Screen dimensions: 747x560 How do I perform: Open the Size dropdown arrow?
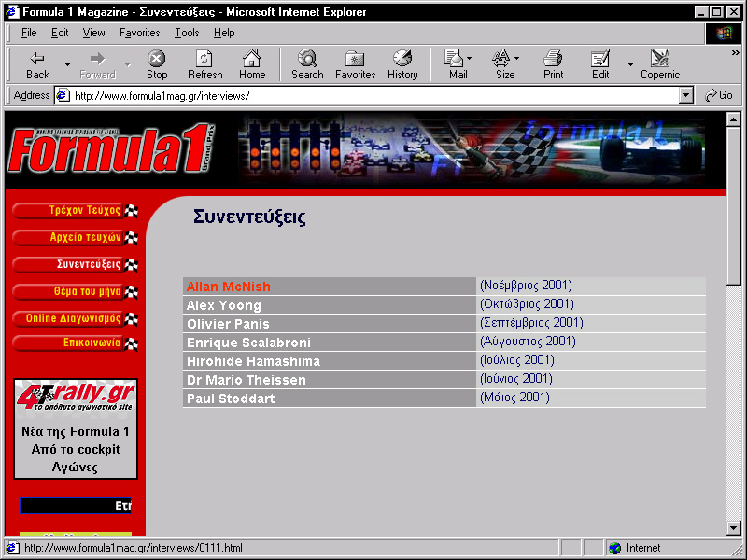click(x=517, y=59)
